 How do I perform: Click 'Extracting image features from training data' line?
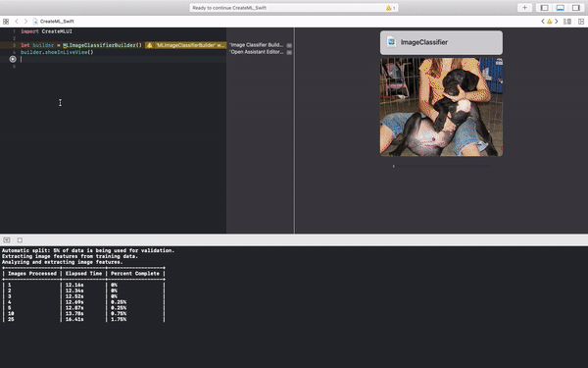point(70,256)
